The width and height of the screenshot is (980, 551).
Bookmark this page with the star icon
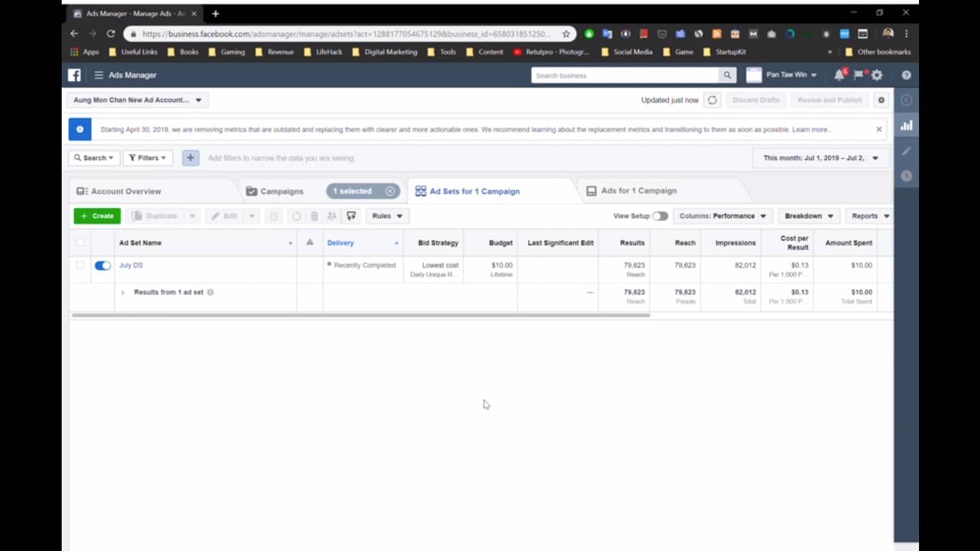coord(566,34)
